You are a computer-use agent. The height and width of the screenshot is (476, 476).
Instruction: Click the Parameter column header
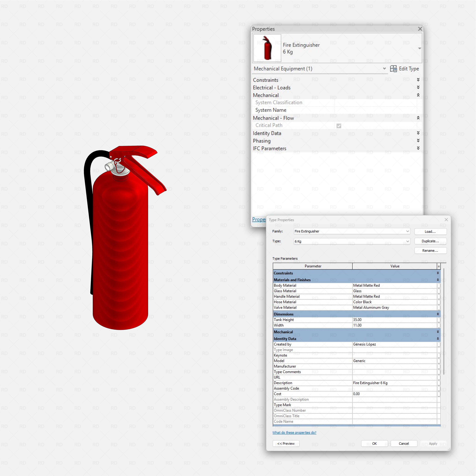313,266
